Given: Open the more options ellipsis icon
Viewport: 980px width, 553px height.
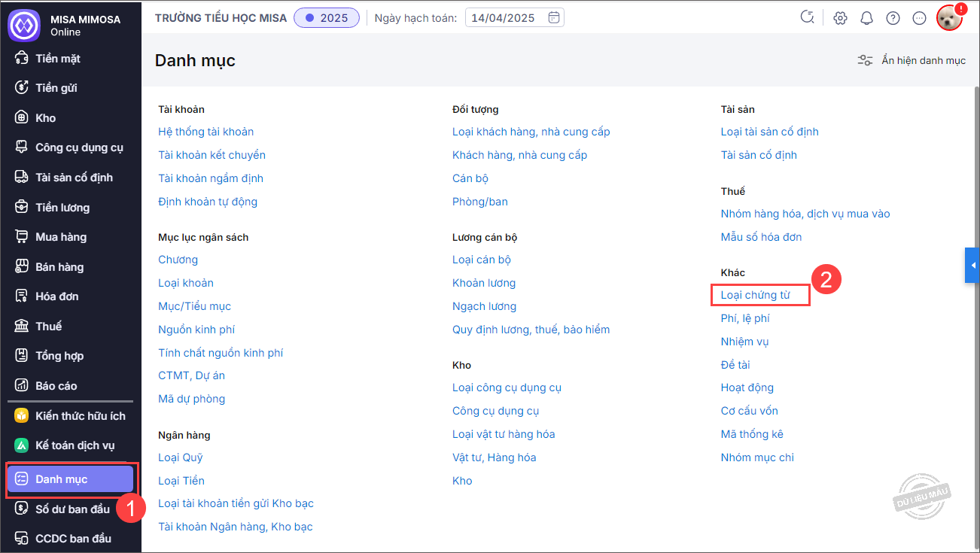Looking at the screenshot, I should (919, 18).
